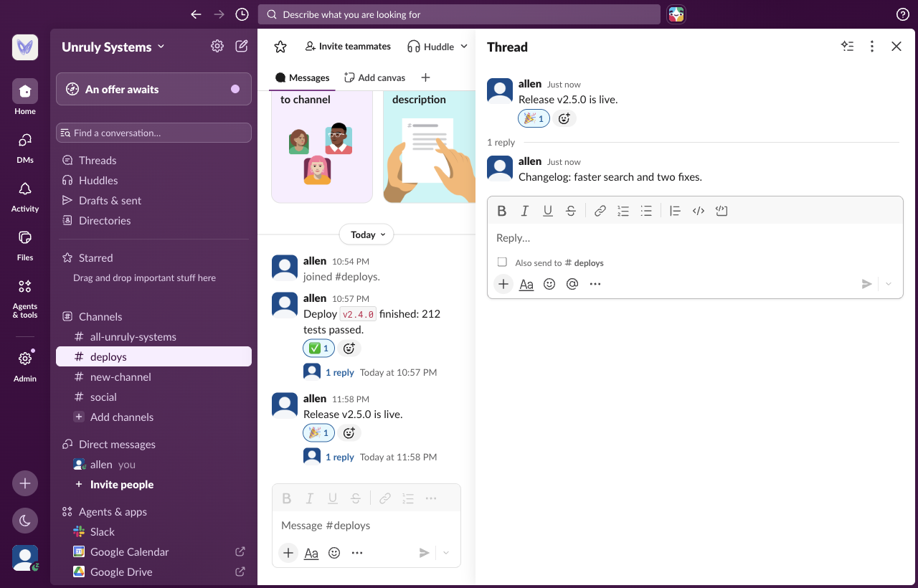Toggle text formatting in thread composer
This screenshot has height=588, width=918.
(x=526, y=284)
